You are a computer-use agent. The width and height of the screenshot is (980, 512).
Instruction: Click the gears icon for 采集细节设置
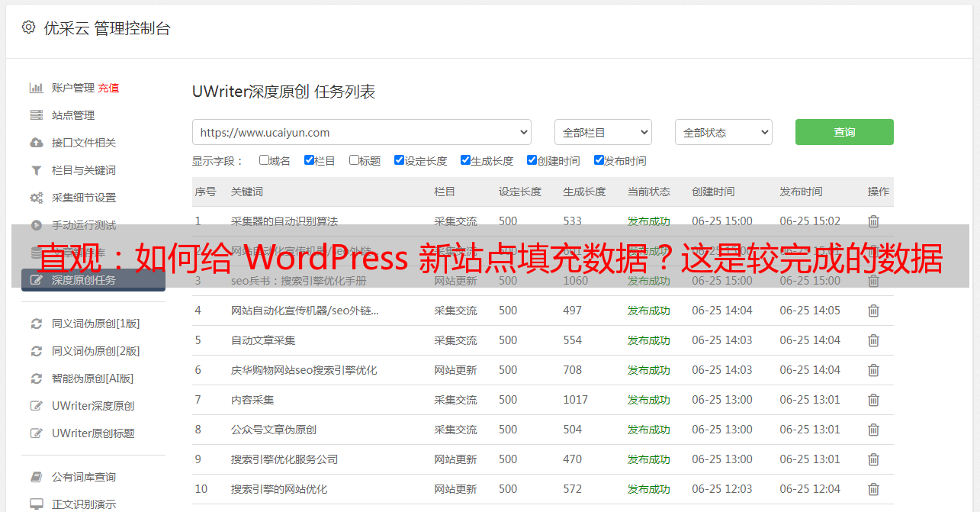(36, 198)
